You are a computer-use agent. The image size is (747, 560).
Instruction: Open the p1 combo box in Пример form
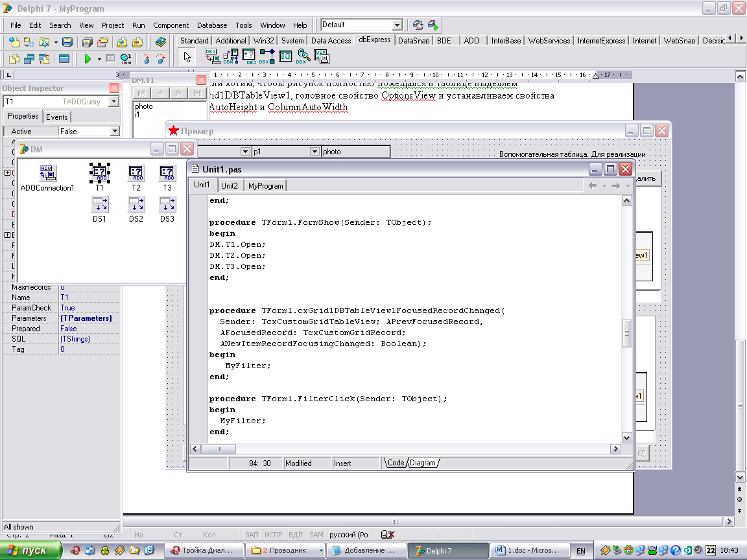click(x=314, y=152)
